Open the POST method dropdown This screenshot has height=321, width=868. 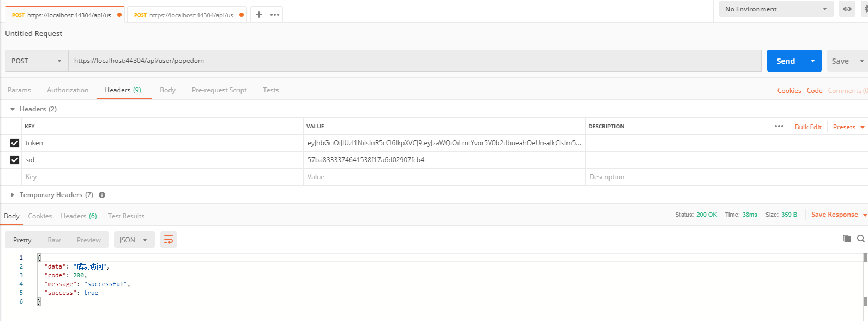click(x=37, y=61)
